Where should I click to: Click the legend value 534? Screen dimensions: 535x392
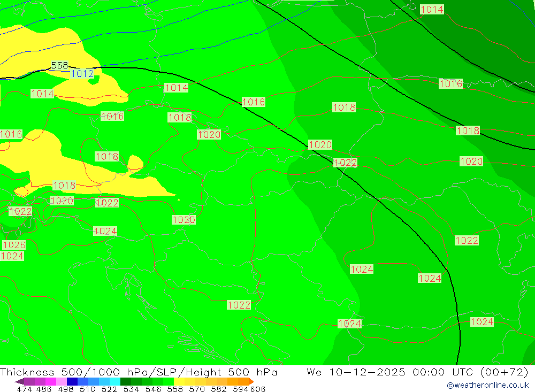pyautogui.click(x=131, y=389)
